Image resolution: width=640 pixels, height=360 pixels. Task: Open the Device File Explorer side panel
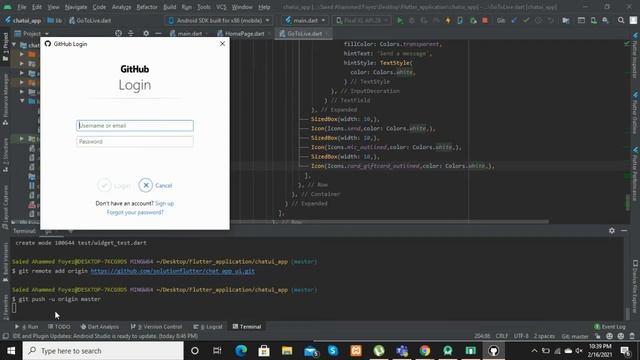[x=636, y=288]
